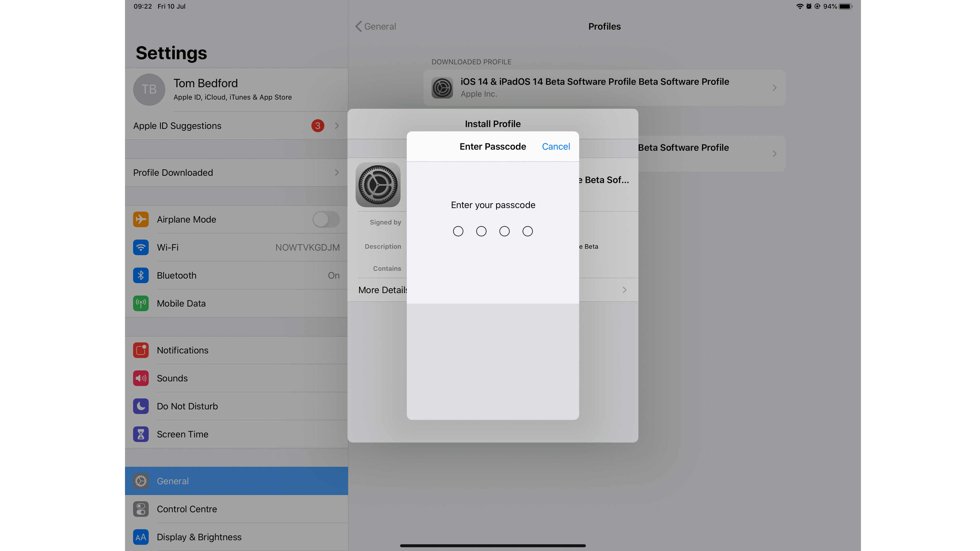Open Notifications settings
Screen dimensions: 980x551
coord(236,350)
